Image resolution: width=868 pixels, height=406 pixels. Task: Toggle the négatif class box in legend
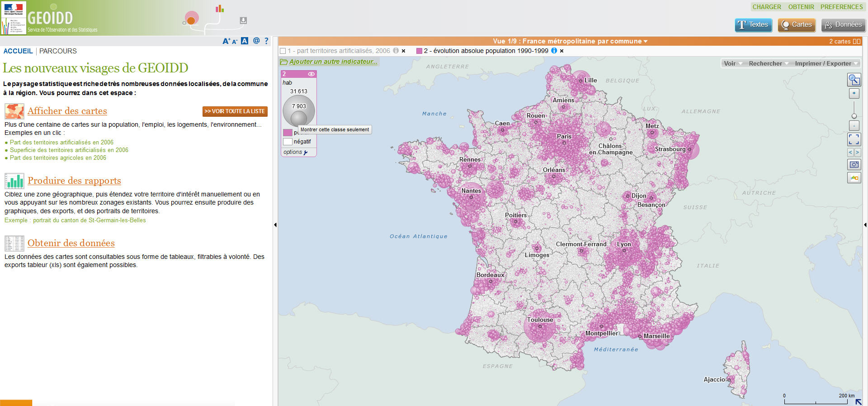click(x=288, y=142)
